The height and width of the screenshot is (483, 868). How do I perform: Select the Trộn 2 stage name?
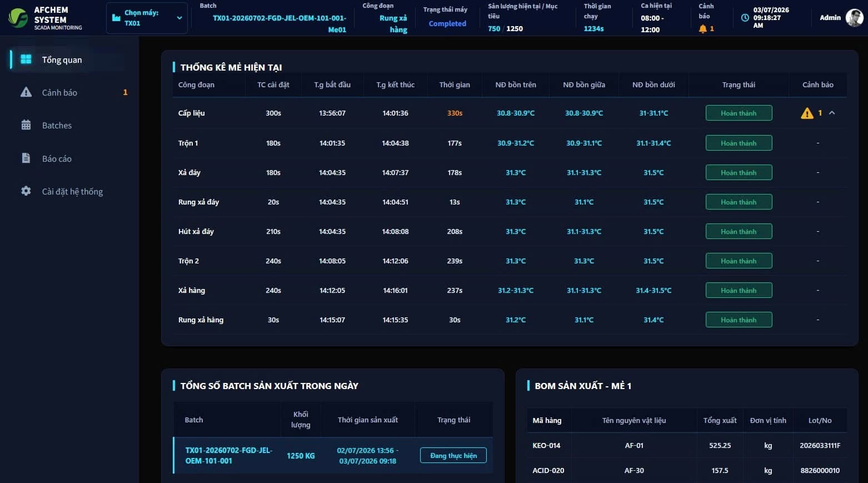click(188, 261)
